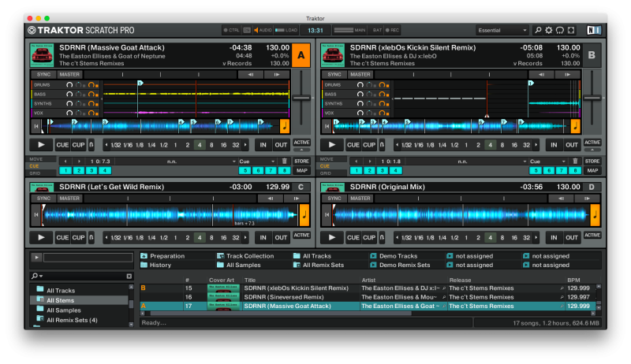Mute the DRUMS stem headphone icon Deck A
This screenshot has width=631, height=364.
69,85
